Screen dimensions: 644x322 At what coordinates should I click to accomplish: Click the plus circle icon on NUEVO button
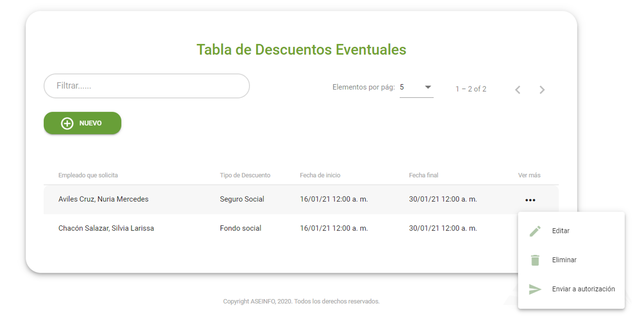click(67, 123)
